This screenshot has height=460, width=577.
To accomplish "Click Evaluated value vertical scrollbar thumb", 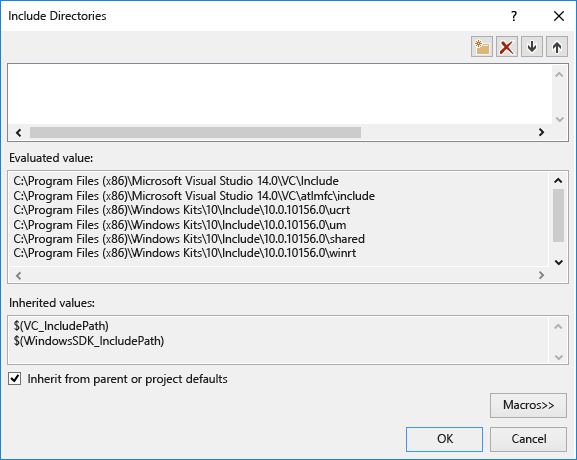I will click(x=558, y=216).
